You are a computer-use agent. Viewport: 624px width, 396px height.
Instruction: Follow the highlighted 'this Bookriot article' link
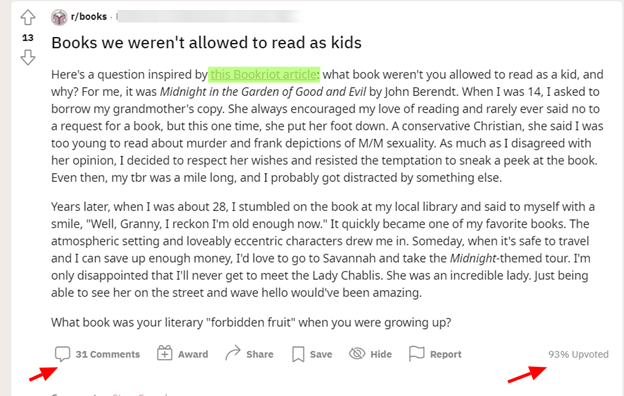point(264,74)
